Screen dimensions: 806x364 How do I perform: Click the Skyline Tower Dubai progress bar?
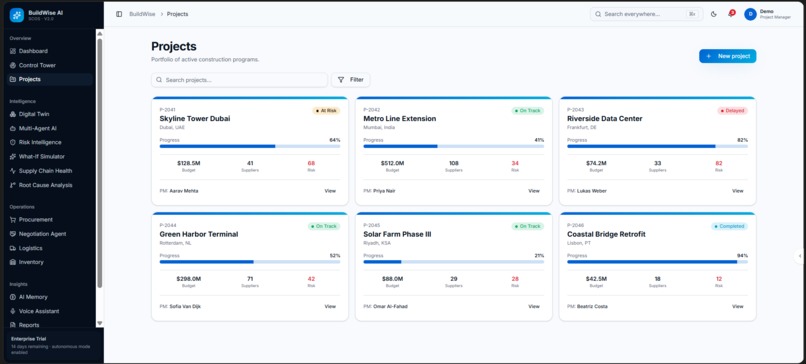pyautogui.click(x=250, y=146)
